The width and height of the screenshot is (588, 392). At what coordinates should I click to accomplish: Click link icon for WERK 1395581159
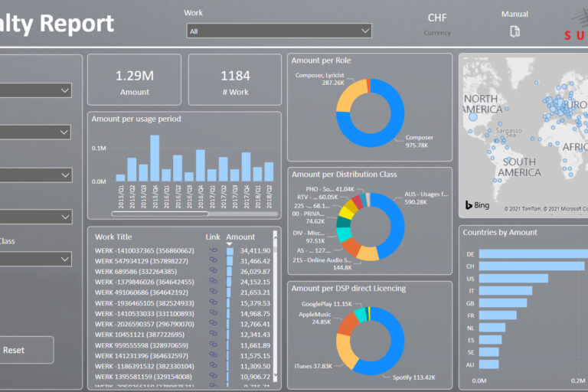(214, 377)
